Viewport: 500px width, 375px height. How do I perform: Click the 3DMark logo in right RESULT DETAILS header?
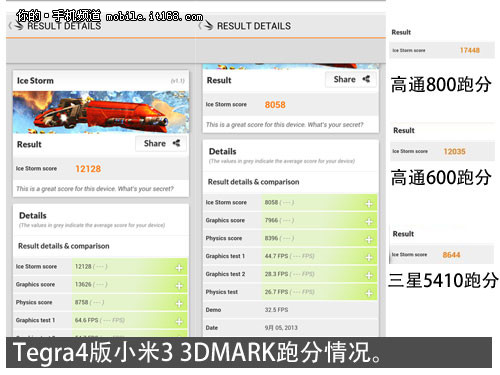pos(208,25)
